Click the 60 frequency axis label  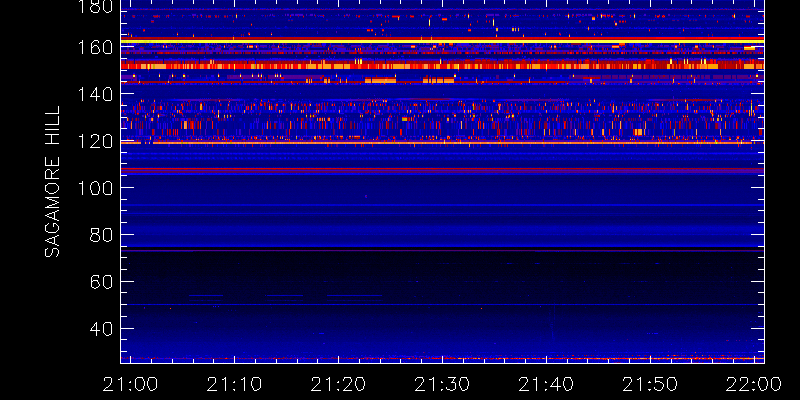(x=101, y=282)
